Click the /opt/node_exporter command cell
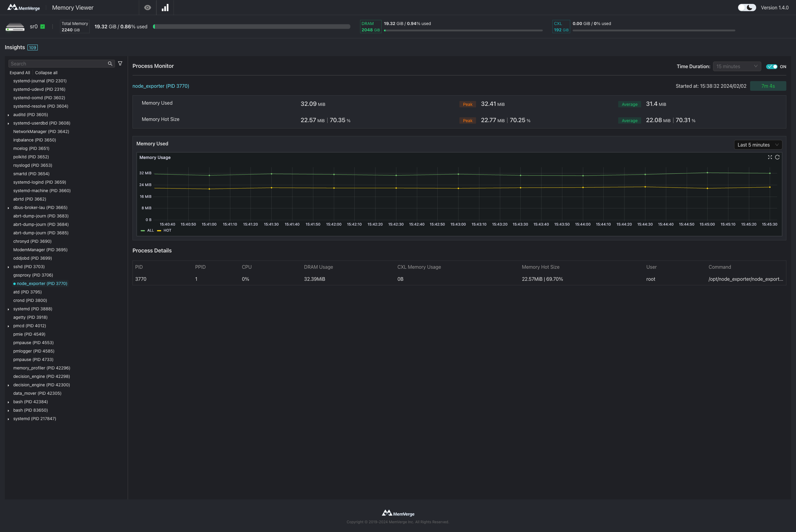796x532 pixels. pyautogui.click(x=746, y=279)
